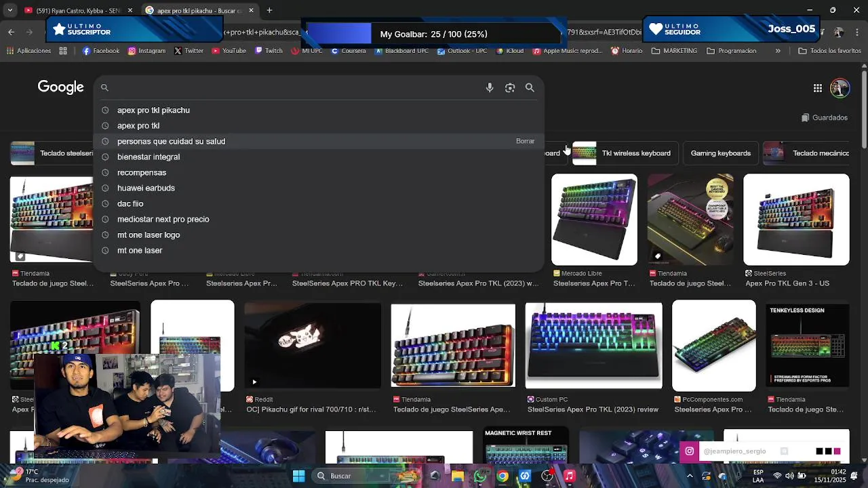This screenshot has width=868, height=488.
Task: Open the Aplicaciones bookmark
Action: [x=28, y=51]
